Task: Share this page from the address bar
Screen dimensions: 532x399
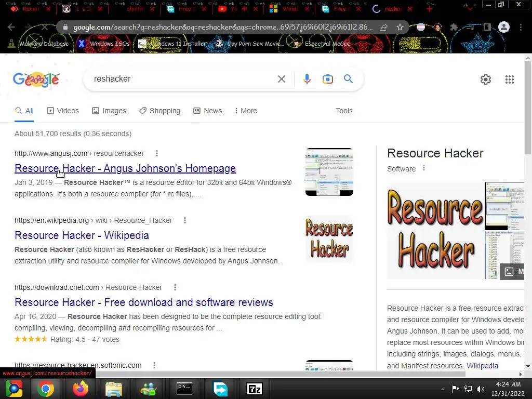Action: coord(383,27)
